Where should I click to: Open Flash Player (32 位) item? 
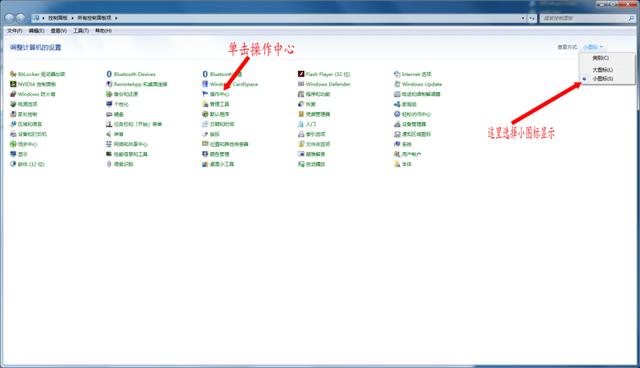point(324,74)
